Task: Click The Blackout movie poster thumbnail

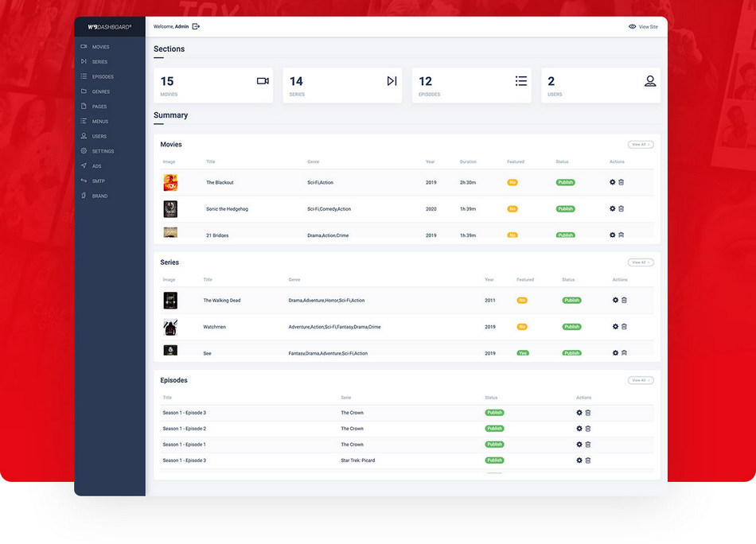Action: (x=170, y=182)
